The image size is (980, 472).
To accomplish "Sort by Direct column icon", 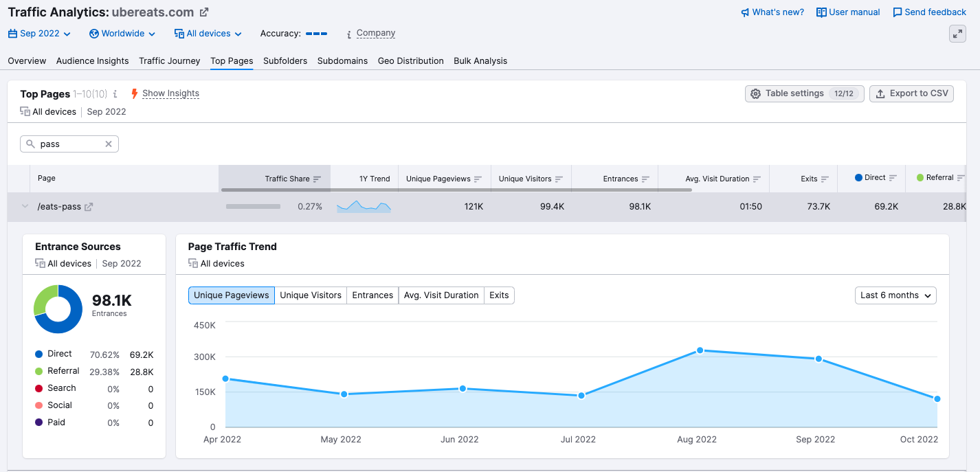I will 893,178.
